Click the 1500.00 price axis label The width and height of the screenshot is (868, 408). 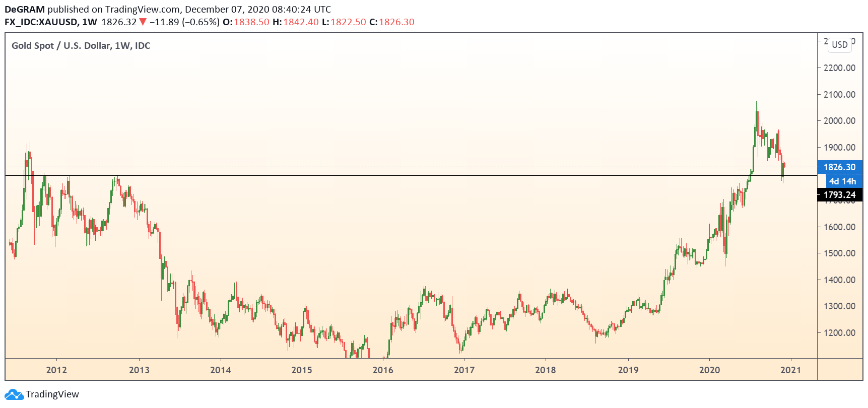pos(839,253)
